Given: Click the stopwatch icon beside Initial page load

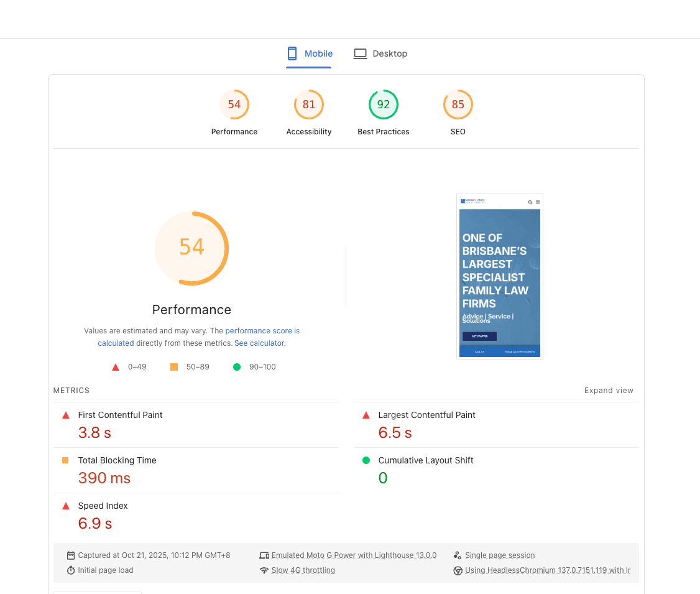Looking at the screenshot, I should pos(71,570).
